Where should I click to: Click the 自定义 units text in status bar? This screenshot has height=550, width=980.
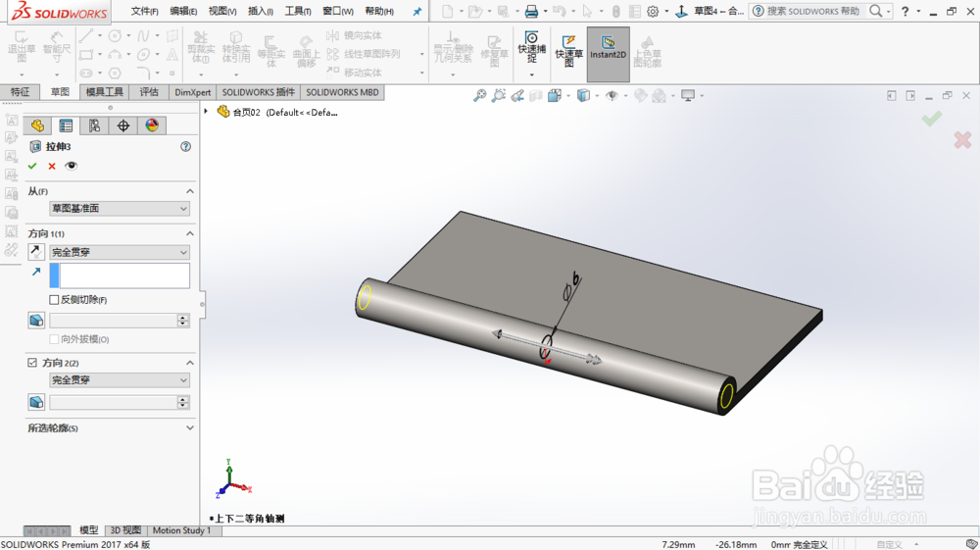[890, 545]
